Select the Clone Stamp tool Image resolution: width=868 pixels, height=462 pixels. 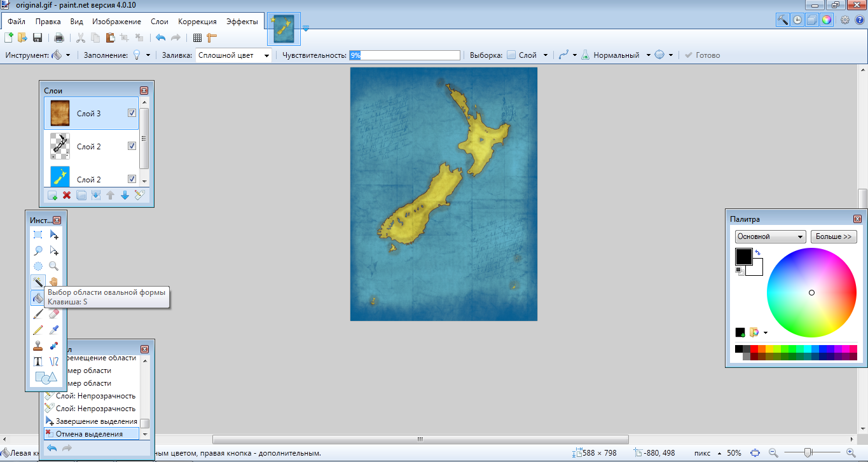[x=38, y=346]
